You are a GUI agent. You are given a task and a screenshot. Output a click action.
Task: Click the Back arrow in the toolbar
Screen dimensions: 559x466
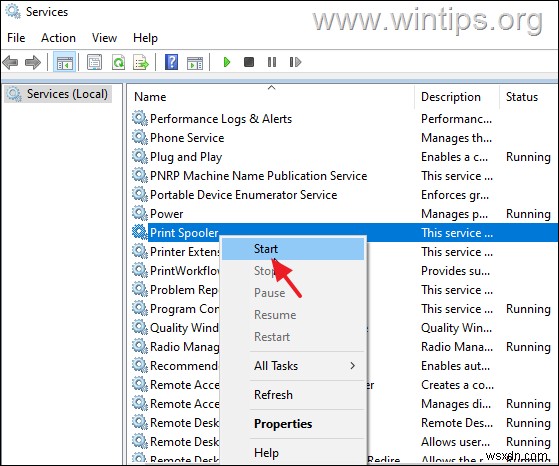pyautogui.click(x=10, y=62)
